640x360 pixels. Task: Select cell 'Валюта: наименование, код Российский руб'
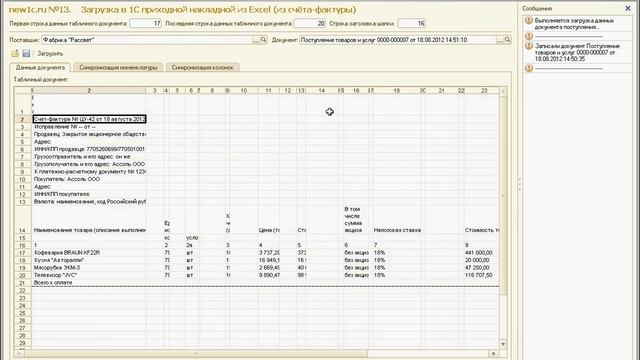pos(89,202)
